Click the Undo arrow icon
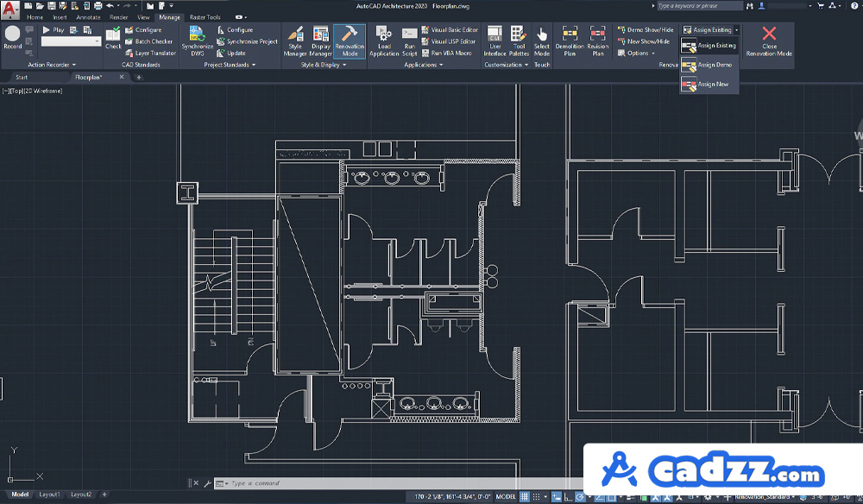 110,6
